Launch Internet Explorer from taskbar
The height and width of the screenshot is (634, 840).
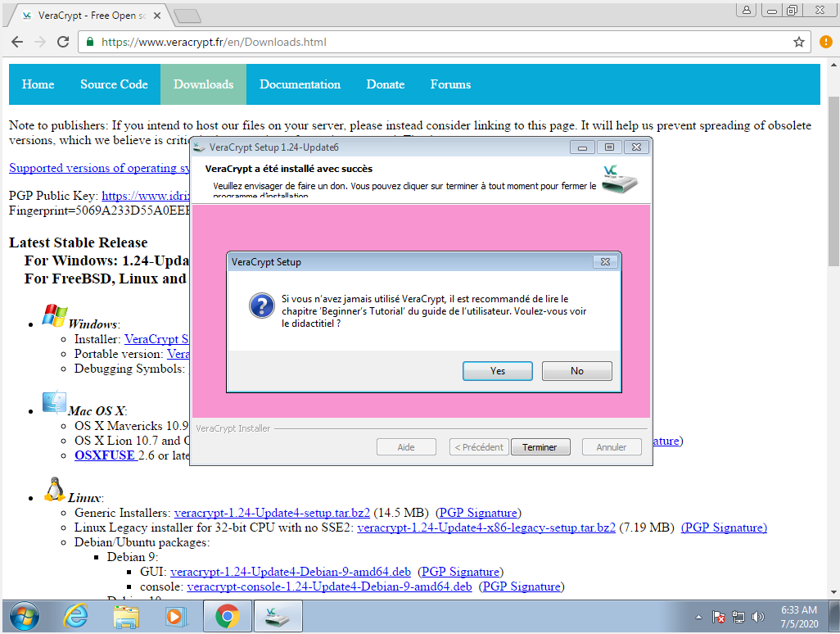[x=75, y=617]
